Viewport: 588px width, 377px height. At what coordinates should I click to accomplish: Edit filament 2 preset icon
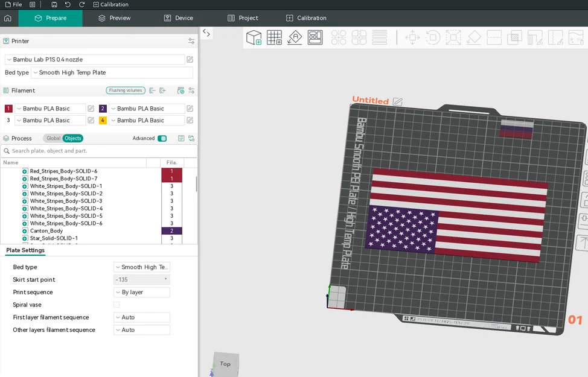(x=190, y=109)
